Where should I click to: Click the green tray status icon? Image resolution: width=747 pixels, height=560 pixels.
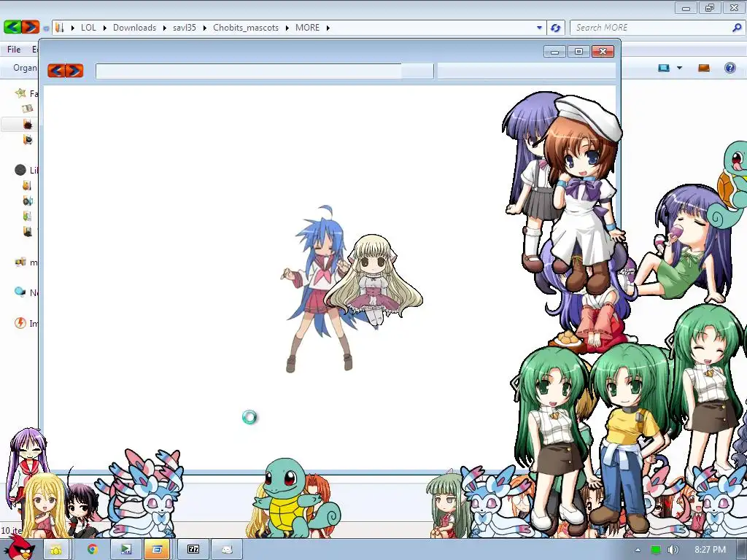pyautogui.click(x=656, y=550)
